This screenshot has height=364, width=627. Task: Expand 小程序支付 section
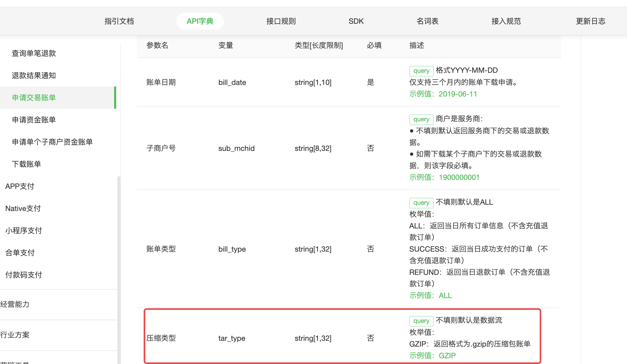click(24, 231)
